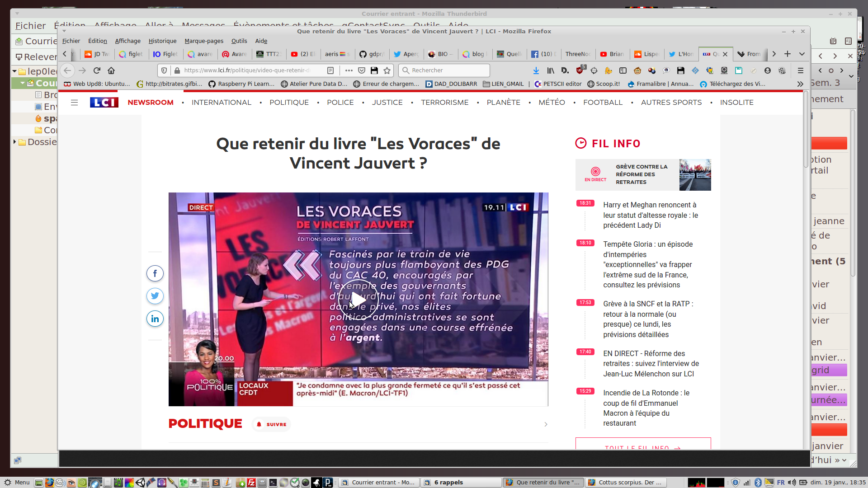This screenshot has width=868, height=488.
Task: Share article via Facebook icon
Action: (x=155, y=273)
